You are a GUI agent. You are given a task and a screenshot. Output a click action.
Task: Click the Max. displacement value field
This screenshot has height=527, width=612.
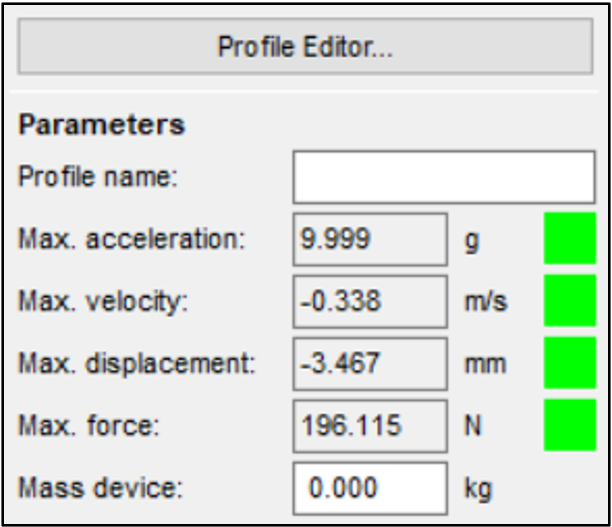370,363
